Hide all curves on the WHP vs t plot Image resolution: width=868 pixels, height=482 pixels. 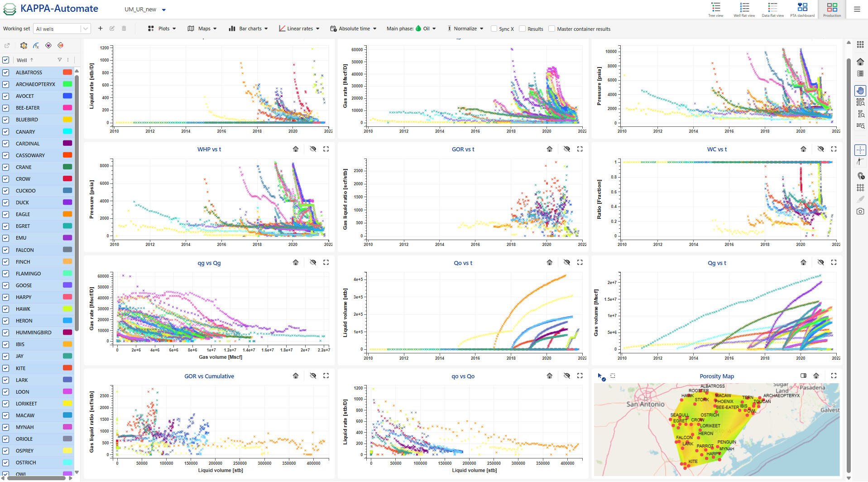pyautogui.click(x=313, y=149)
